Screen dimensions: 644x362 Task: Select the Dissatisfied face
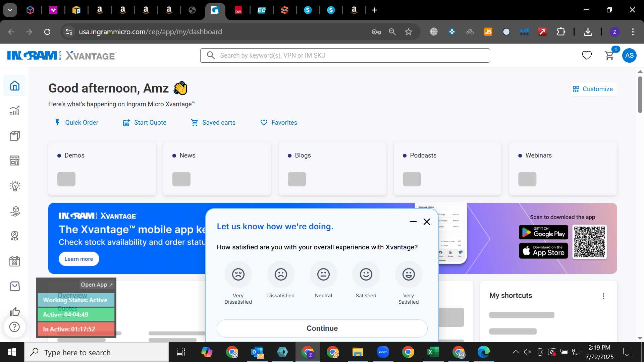click(x=281, y=275)
